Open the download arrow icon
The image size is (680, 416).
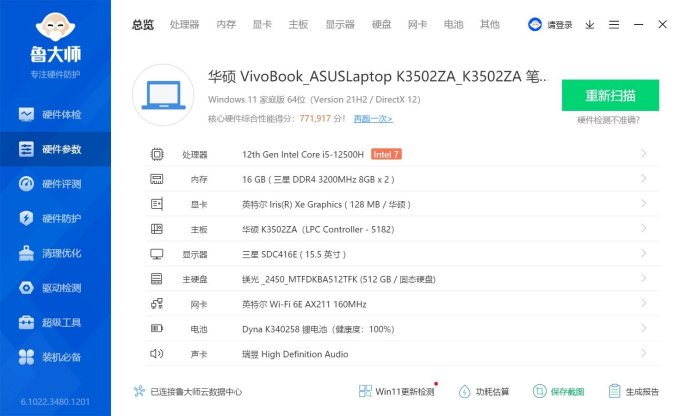tap(589, 25)
